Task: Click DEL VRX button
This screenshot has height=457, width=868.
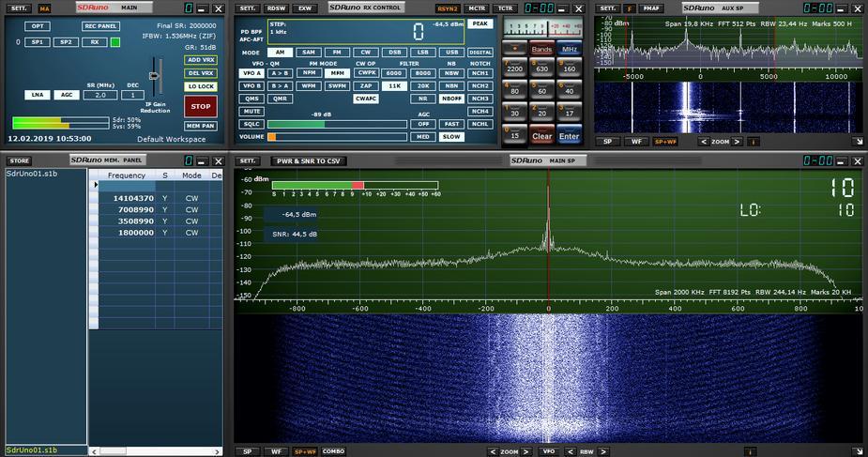Action: 201,73
